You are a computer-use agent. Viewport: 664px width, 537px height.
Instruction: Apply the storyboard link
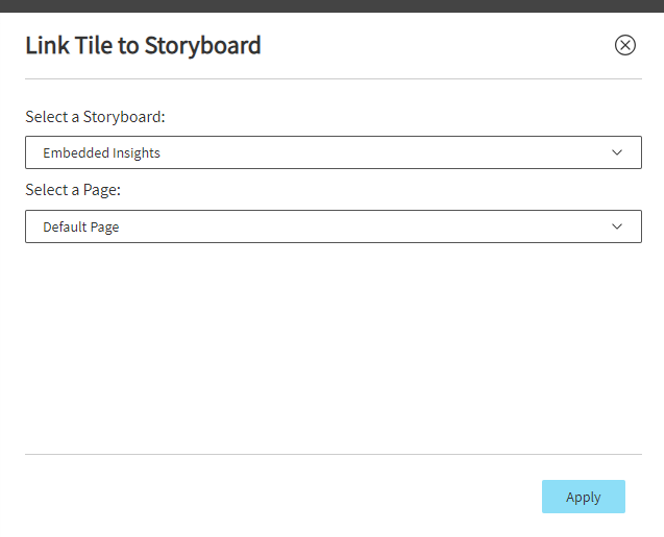[x=584, y=496]
